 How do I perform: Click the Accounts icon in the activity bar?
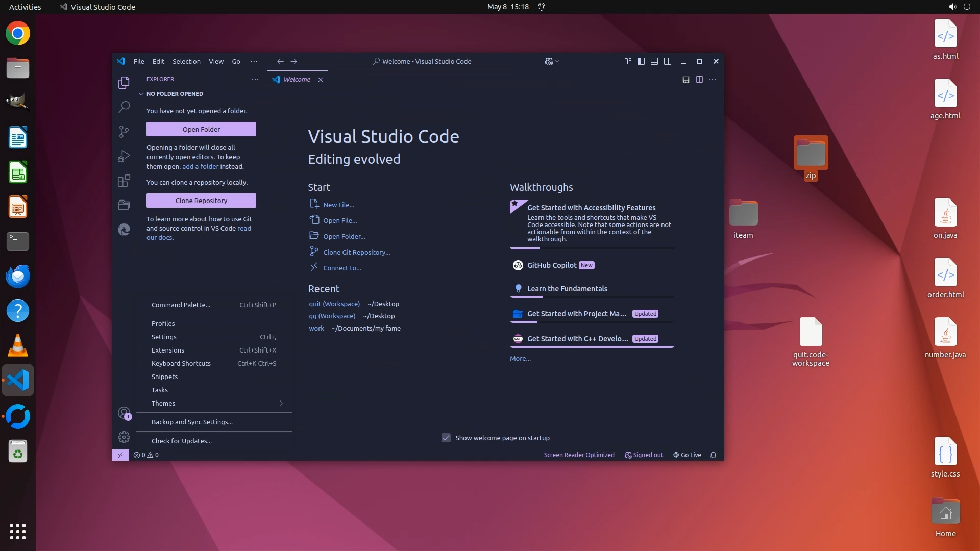[x=124, y=413]
